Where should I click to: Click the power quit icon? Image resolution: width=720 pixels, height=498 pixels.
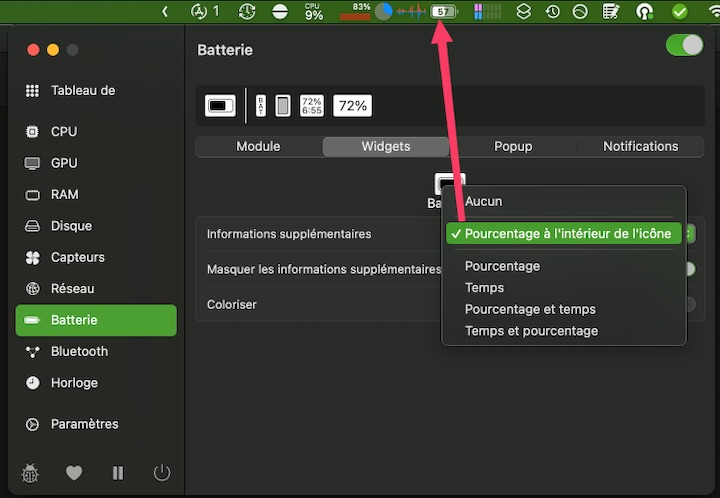coord(162,473)
